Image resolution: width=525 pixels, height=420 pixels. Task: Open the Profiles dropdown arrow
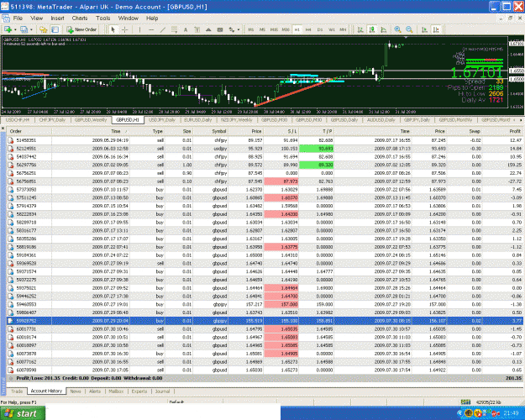point(31,29)
